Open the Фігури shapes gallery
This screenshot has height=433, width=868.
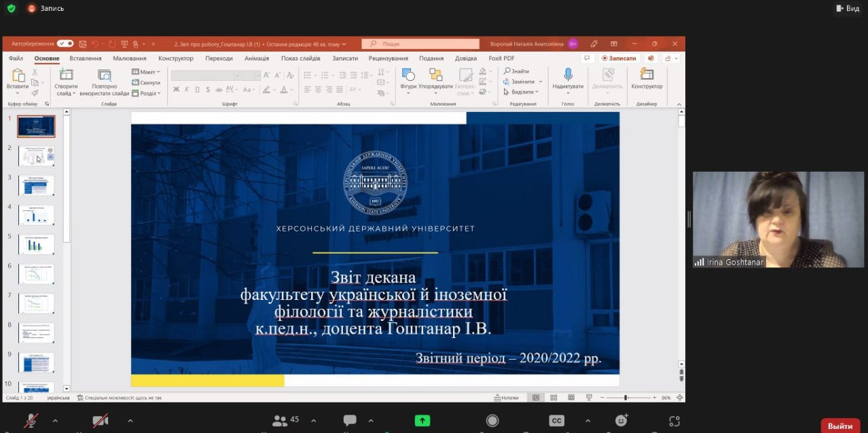coord(408,80)
